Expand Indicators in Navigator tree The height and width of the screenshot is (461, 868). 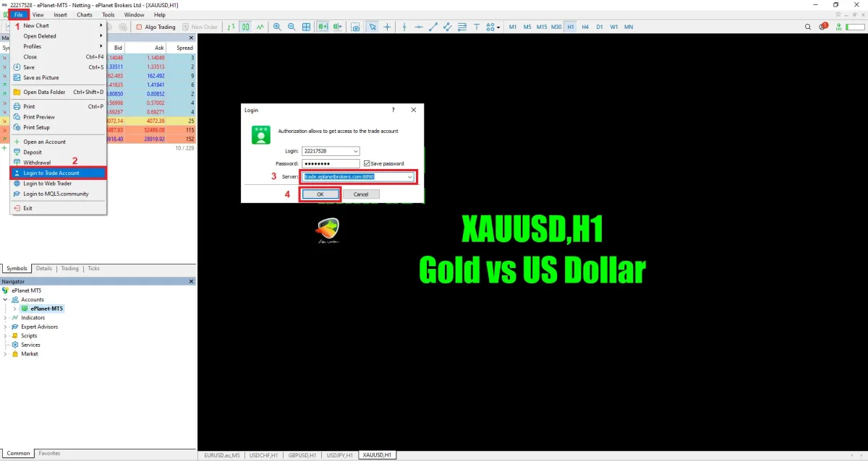click(x=7, y=317)
